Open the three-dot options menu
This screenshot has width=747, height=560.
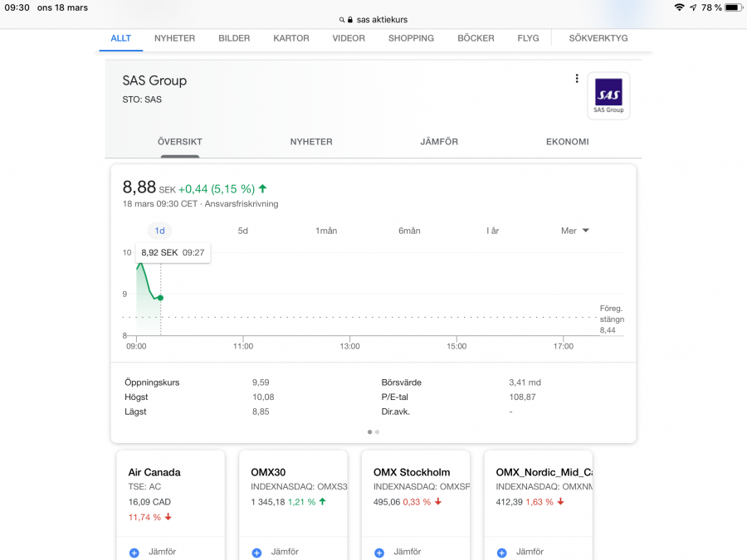pos(577,79)
